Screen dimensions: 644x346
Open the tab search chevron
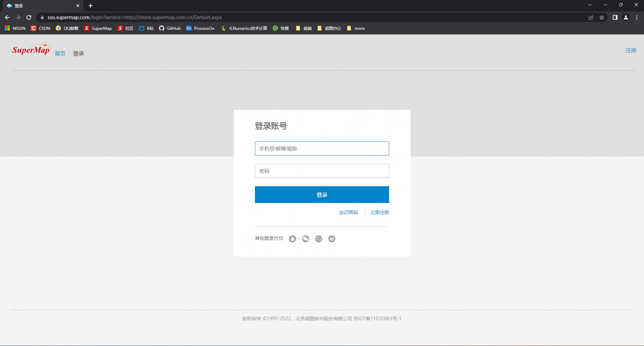(x=590, y=5)
